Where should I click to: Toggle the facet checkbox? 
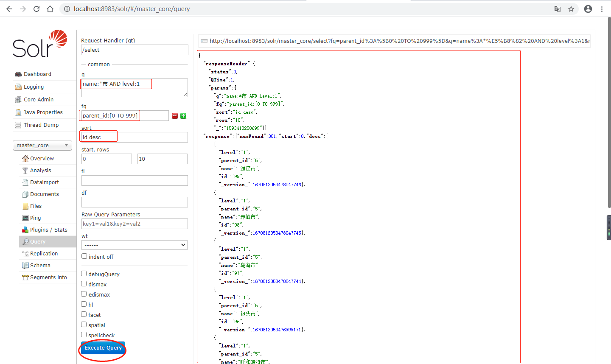(x=84, y=314)
